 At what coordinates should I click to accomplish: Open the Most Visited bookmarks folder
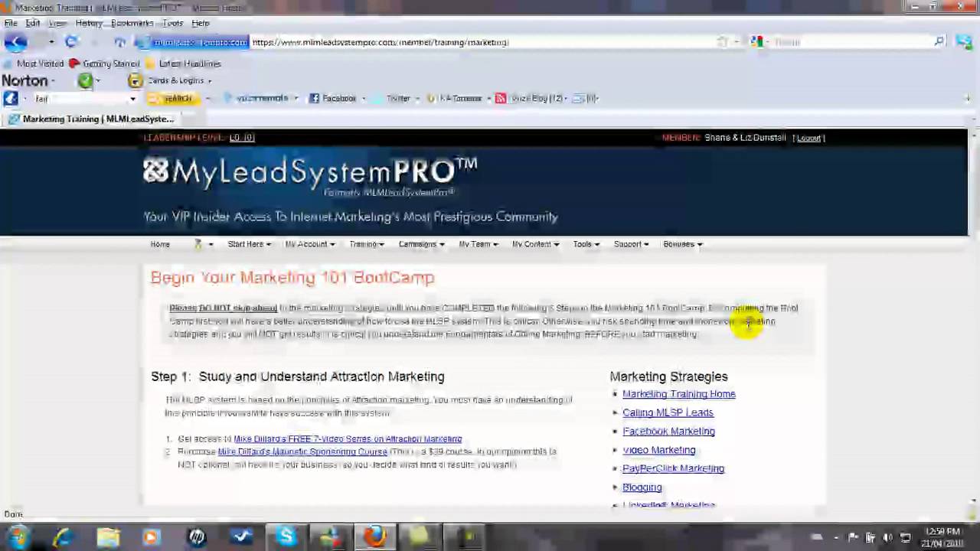coord(34,64)
